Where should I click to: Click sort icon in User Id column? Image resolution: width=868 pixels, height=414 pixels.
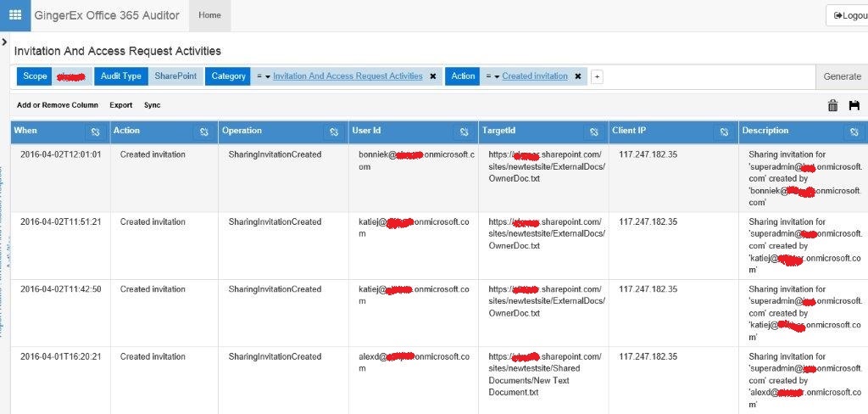[x=464, y=132]
